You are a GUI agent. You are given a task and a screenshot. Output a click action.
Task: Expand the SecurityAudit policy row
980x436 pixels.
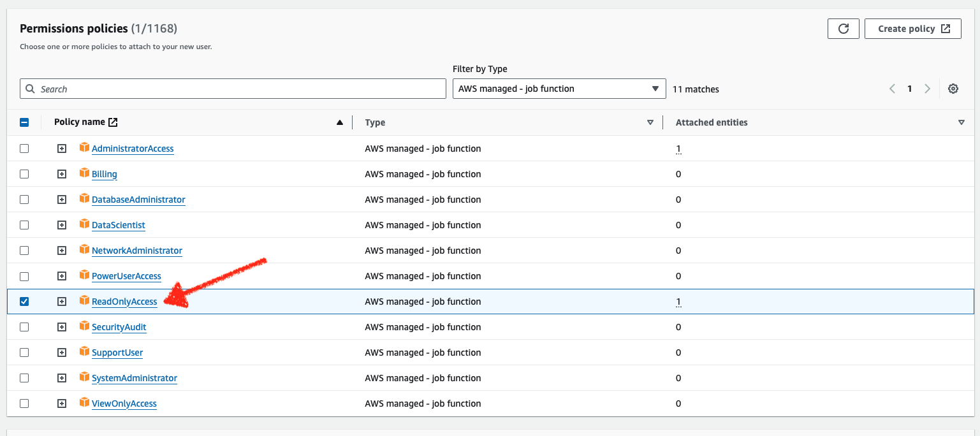(x=62, y=327)
